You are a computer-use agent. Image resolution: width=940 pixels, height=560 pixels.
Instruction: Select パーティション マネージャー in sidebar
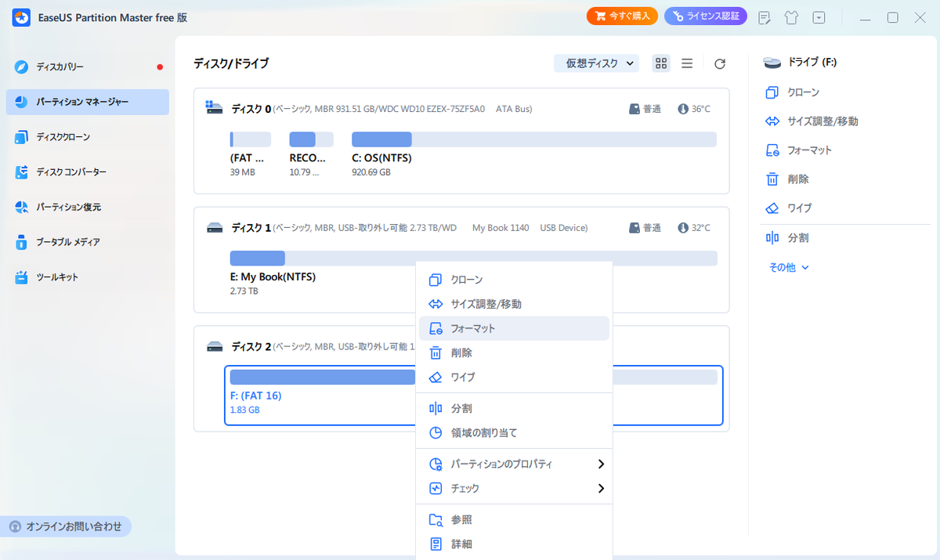88,102
